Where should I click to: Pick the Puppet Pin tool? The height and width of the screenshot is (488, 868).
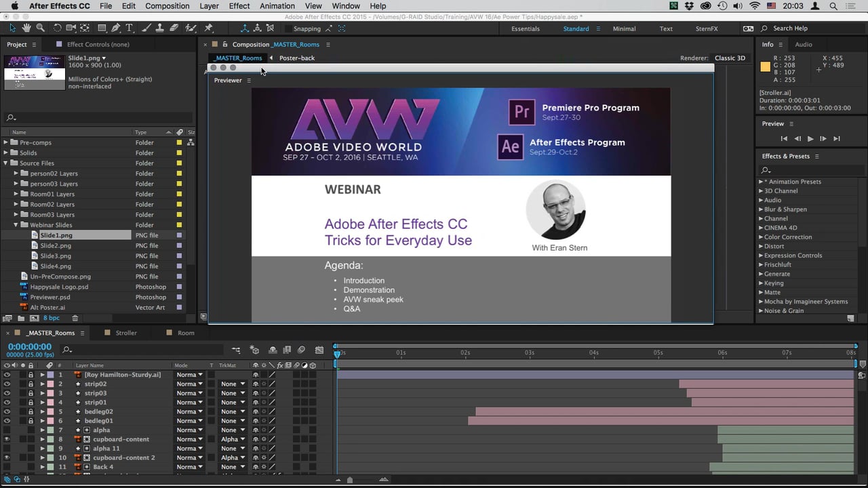(208, 28)
